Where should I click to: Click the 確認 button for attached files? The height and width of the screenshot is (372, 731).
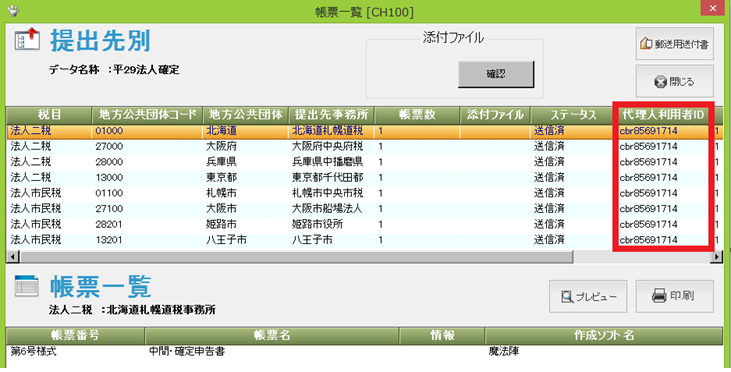[x=496, y=74]
